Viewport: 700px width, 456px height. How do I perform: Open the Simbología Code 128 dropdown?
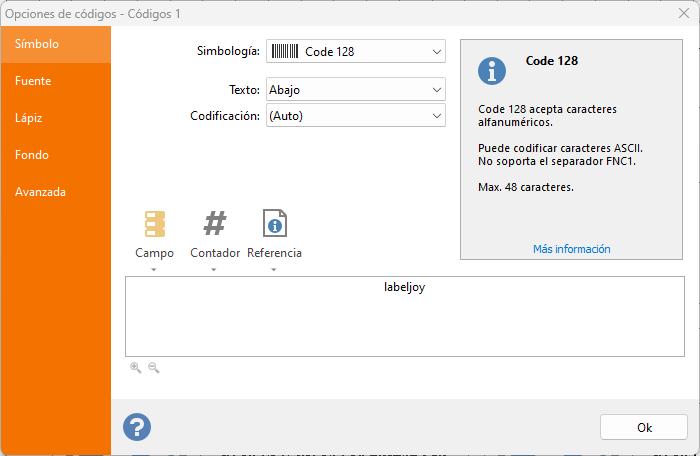pyautogui.click(x=356, y=51)
